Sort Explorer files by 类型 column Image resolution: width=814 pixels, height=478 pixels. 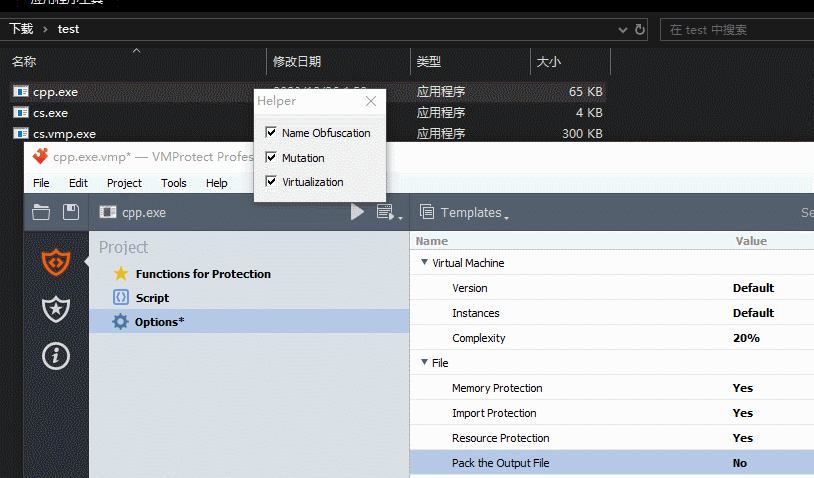428,62
